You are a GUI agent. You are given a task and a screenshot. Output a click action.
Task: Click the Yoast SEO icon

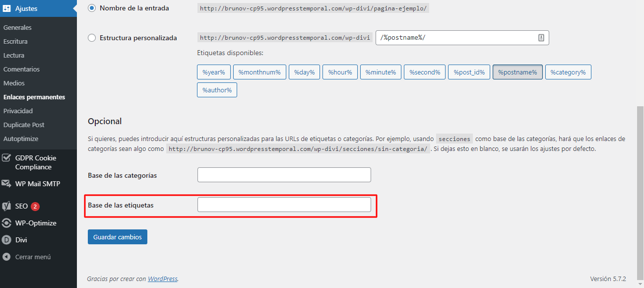[7, 206]
